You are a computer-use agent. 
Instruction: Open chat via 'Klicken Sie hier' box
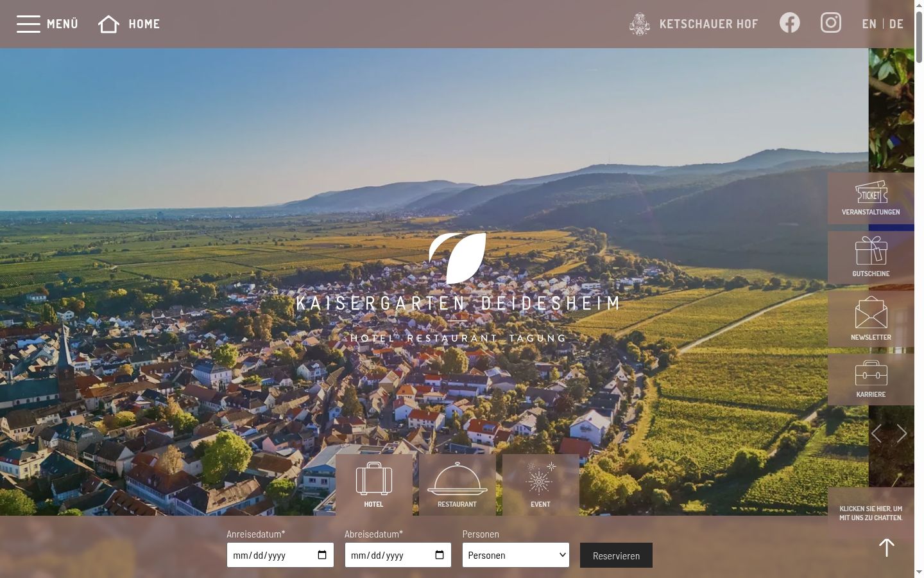(x=871, y=512)
